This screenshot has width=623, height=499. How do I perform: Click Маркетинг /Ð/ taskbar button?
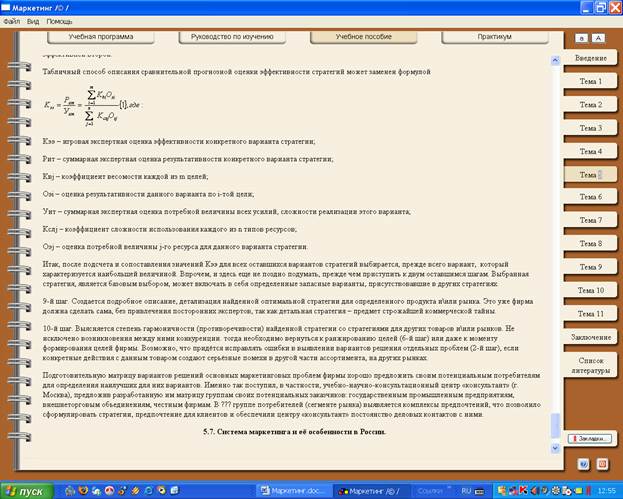(371, 491)
